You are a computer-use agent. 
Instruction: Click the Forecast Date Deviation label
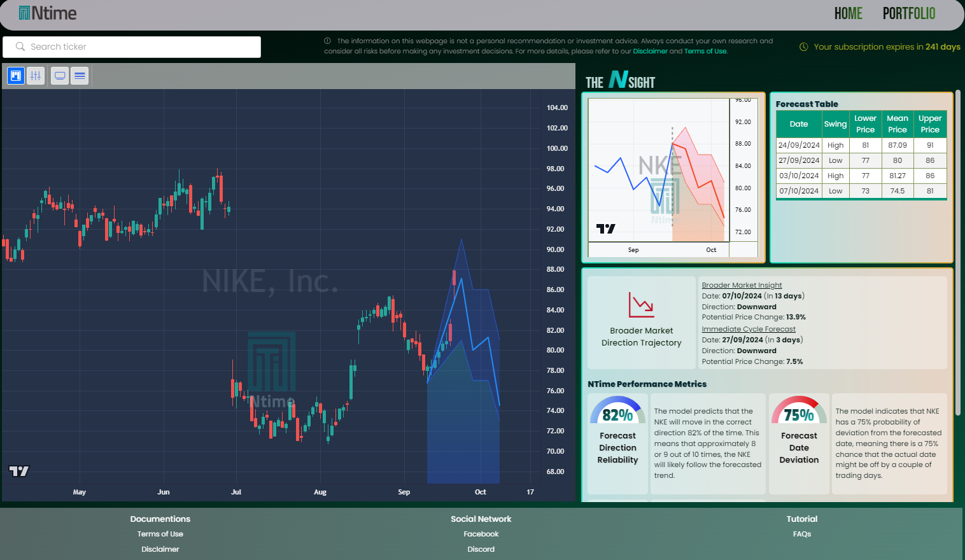click(x=799, y=448)
